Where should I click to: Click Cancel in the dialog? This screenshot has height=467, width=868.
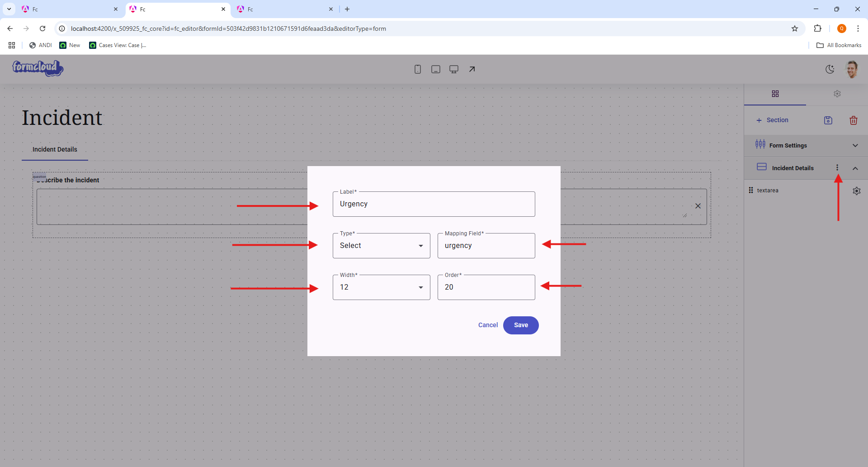coord(488,325)
